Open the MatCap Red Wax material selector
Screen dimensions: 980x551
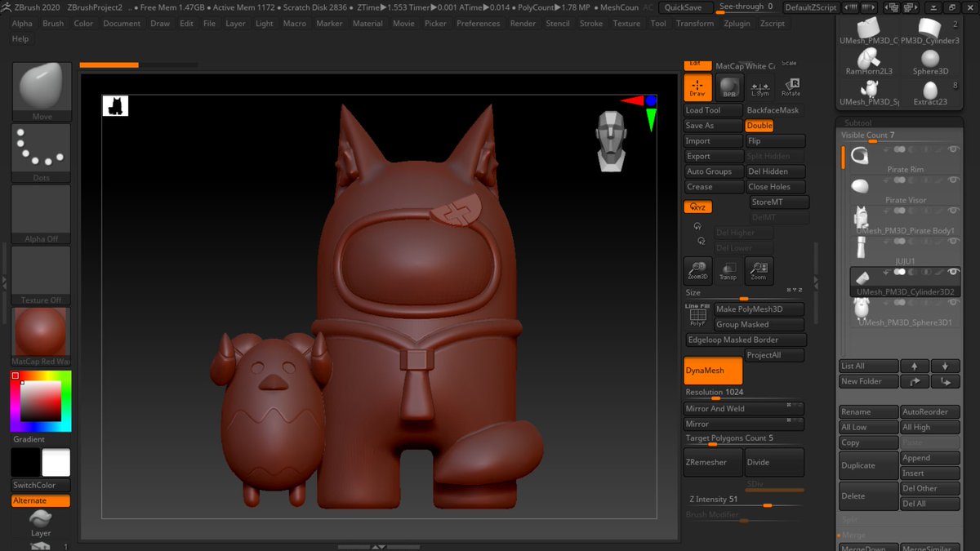pyautogui.click(x=41, y=336)
